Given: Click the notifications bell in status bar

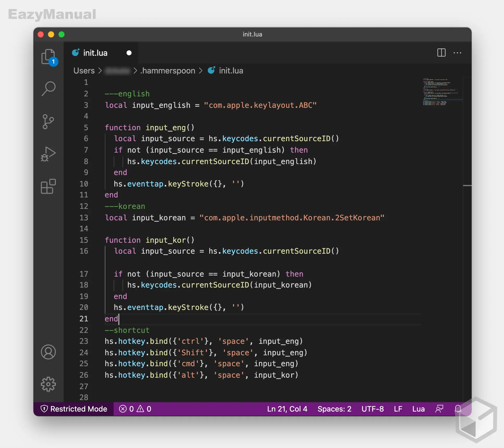Looking at the screenshot, I should click(458, 409).
